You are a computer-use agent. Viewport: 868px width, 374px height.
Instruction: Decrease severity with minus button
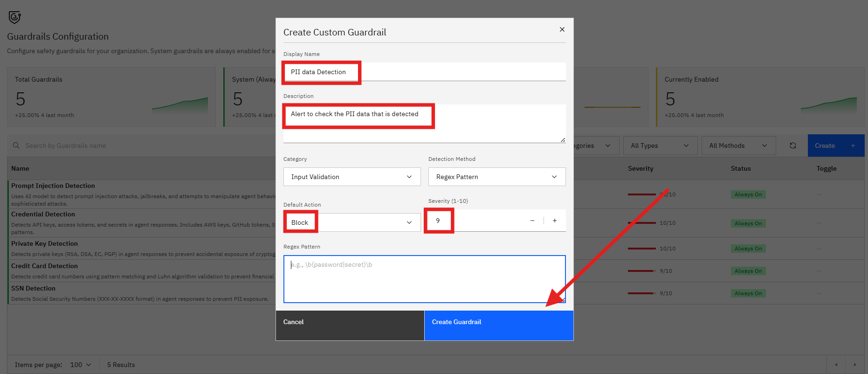click(x=532, y=221)
